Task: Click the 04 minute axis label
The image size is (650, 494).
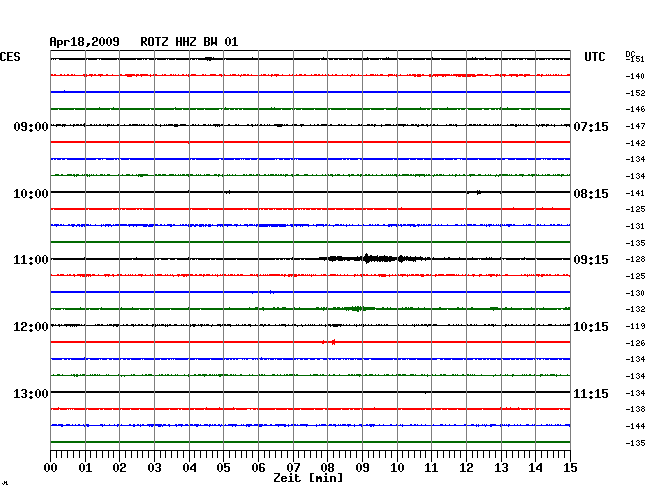Action: coord(189,468)
